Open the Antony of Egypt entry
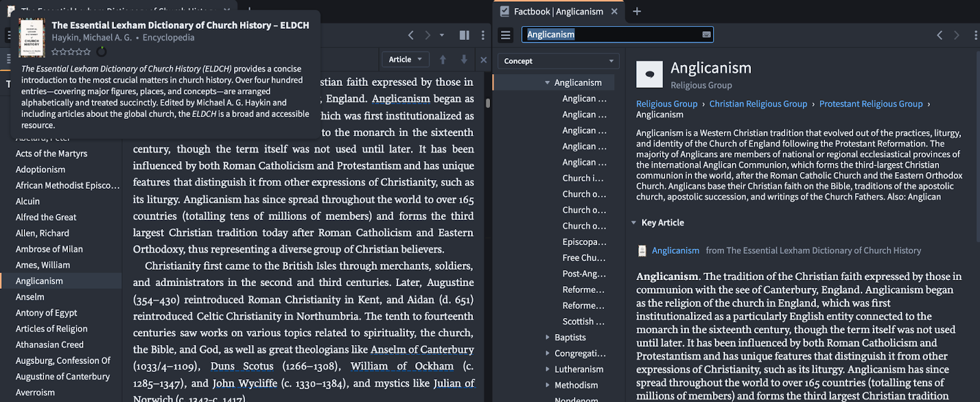This screenshot has height=402, width=980. click(47, 313)
